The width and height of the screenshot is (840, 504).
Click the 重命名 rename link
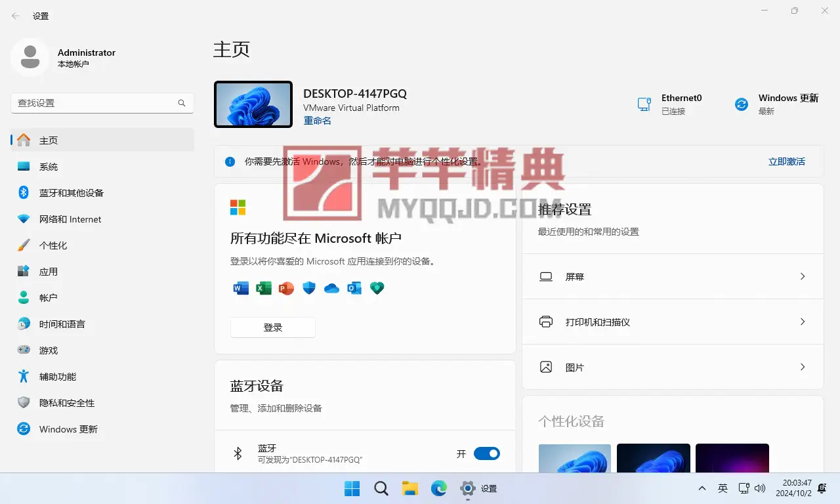click(317, 121)
